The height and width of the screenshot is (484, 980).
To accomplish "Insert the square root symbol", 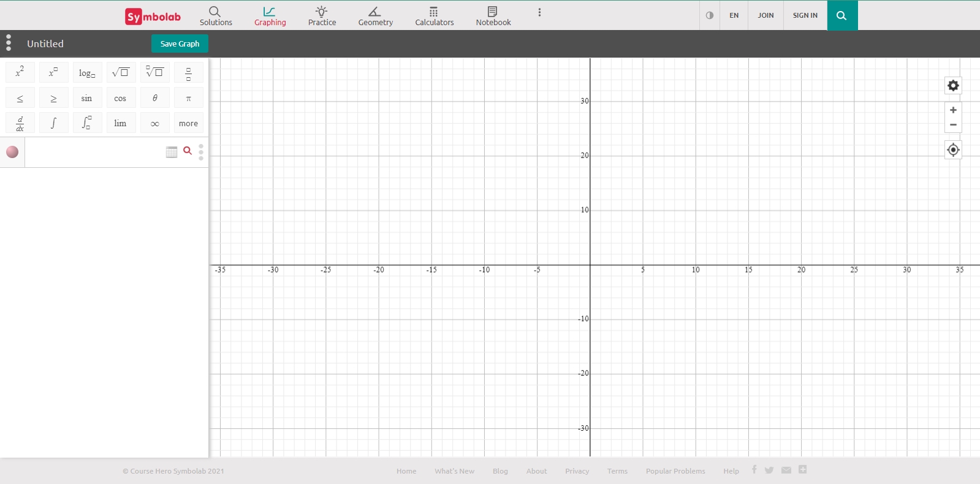I will (121, 72).
